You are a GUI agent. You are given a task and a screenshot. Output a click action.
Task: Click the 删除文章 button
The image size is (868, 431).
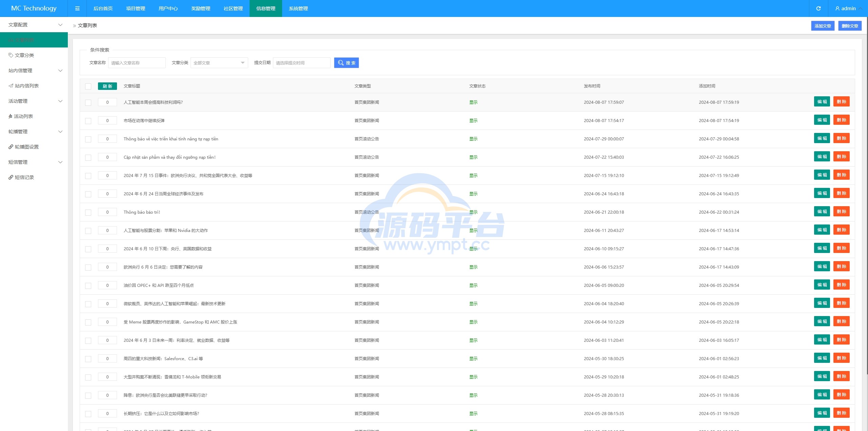pos(850,26)
